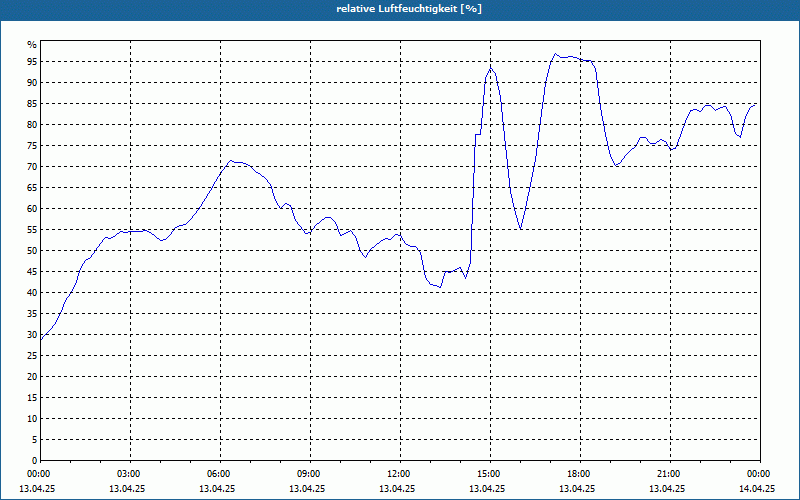Viewport: 800px width, 500px height.
Task: Select the '13.04.25' date under 12:00
Action: [397, 489]
